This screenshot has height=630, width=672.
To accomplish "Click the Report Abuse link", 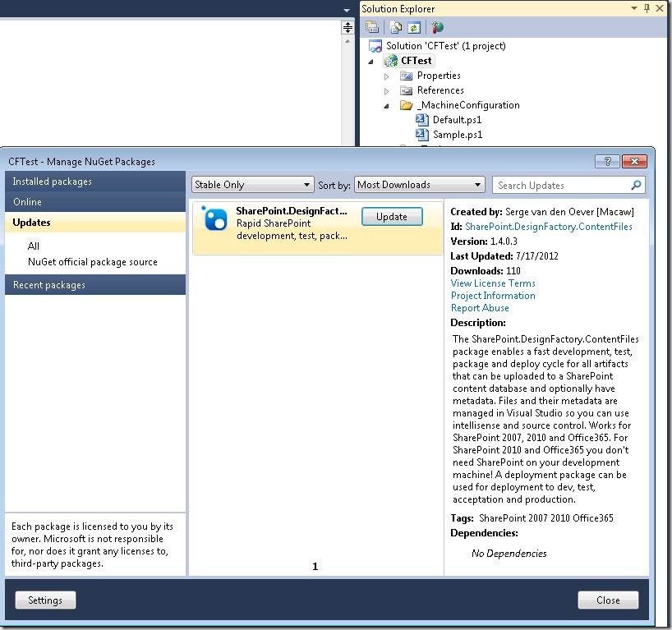I will [x=480, y=308].
